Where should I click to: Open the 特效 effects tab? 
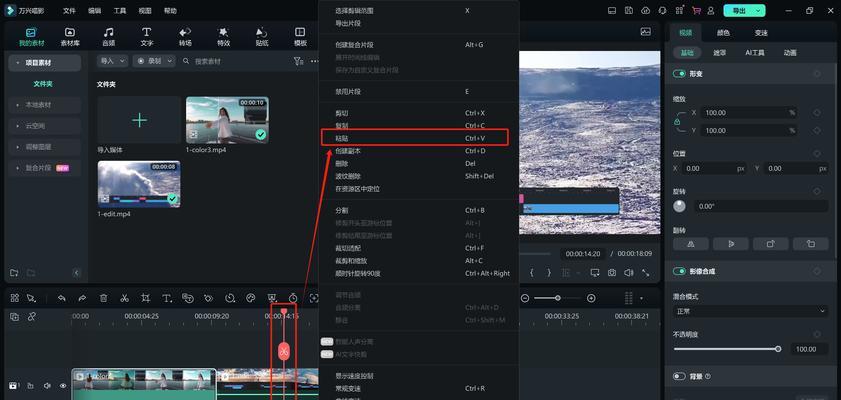tap(224, 36)
